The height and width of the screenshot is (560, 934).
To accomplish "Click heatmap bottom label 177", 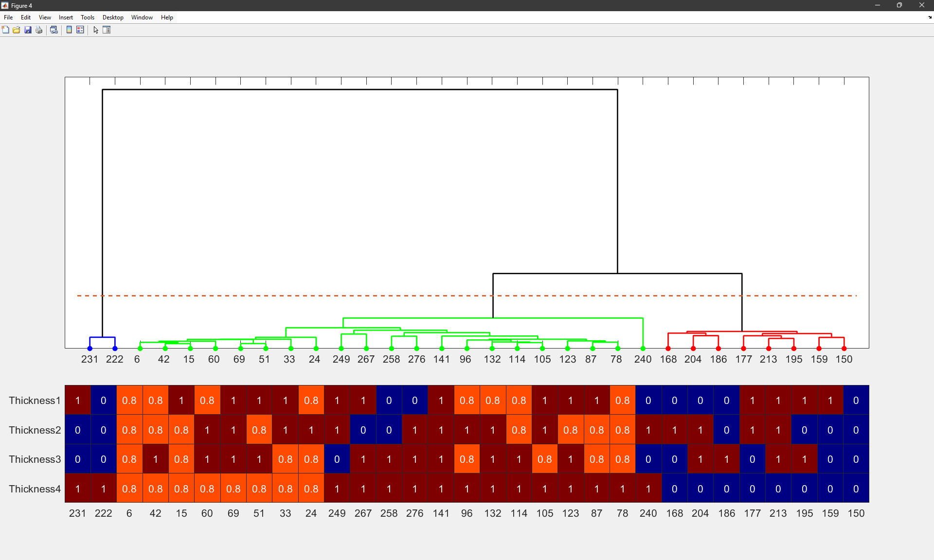I will click(x=753, y=513).
